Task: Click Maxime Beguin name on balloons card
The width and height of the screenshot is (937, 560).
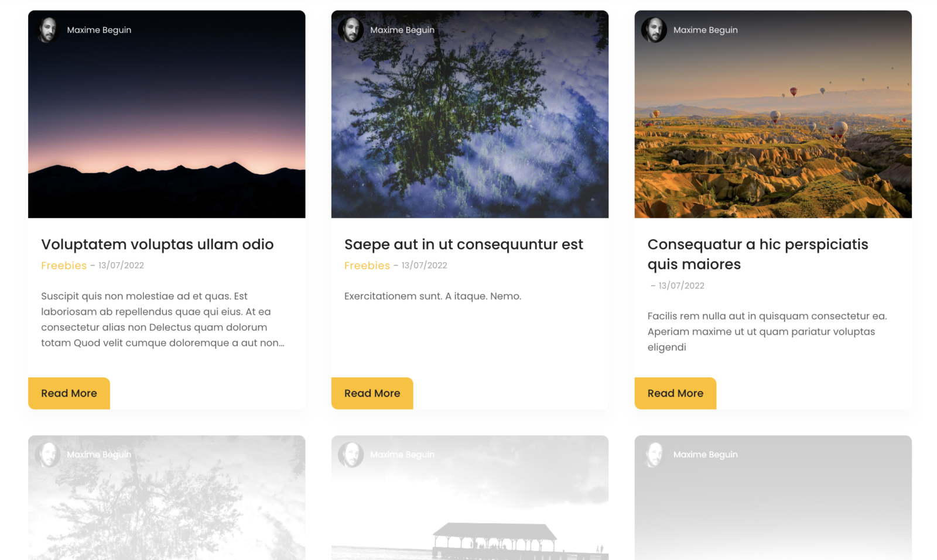Action: pos(706,30)
